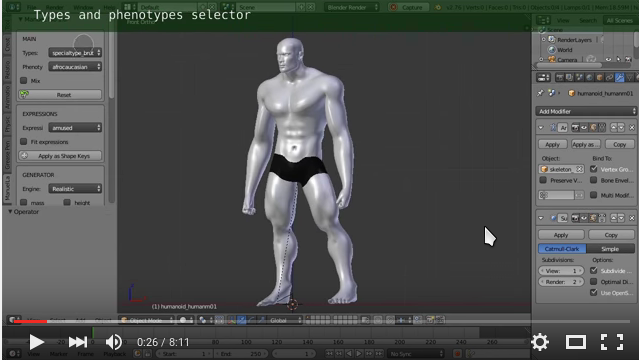Open the Constraints chain-link tab

(x=610, y=77)
